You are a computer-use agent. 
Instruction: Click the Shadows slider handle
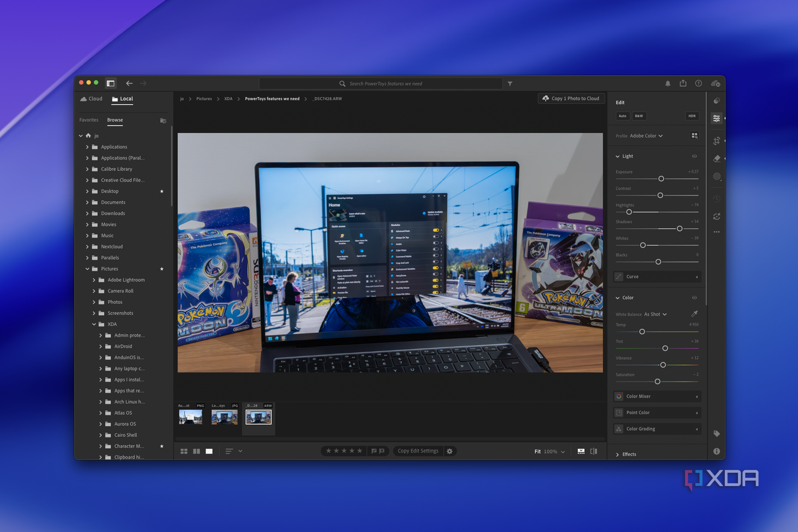679,229
